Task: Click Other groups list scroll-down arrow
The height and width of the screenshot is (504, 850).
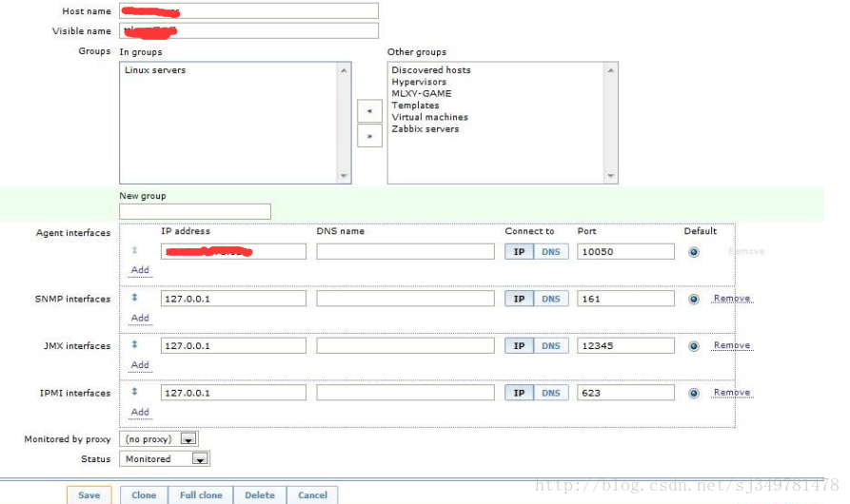Action: click(x=611, y=176)
